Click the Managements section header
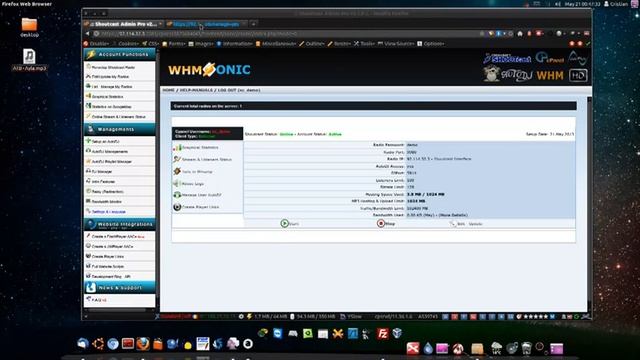Viewport: 640px width, 360px height. [x=120, y=129]
